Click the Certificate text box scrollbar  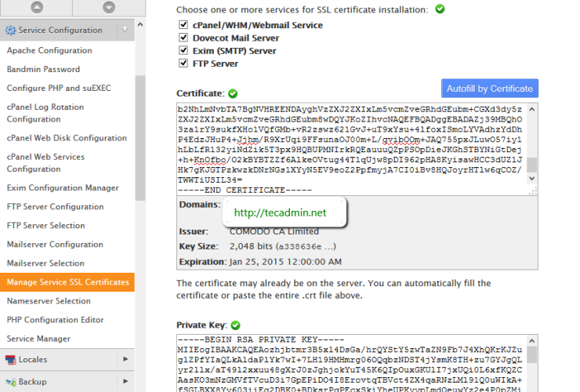tap(531, 149)
